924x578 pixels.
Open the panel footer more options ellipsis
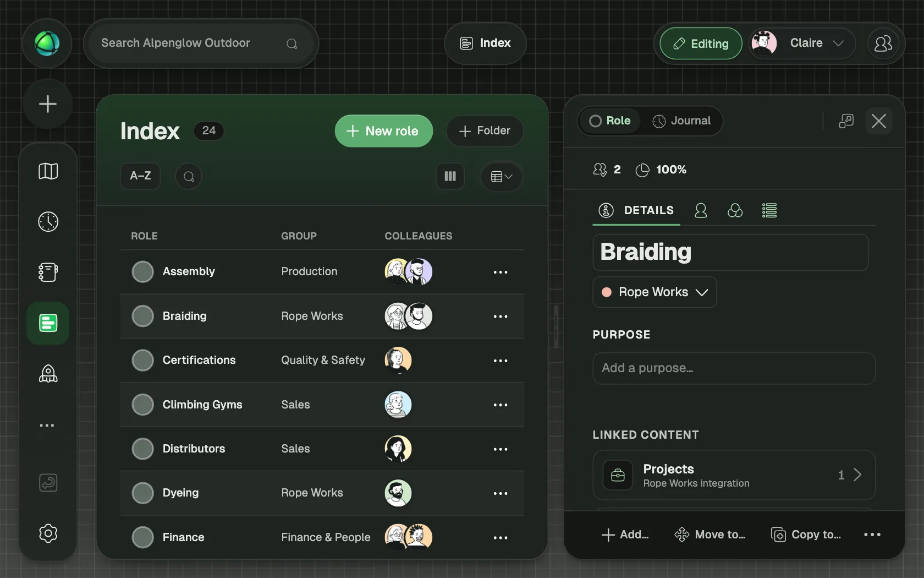872,535
